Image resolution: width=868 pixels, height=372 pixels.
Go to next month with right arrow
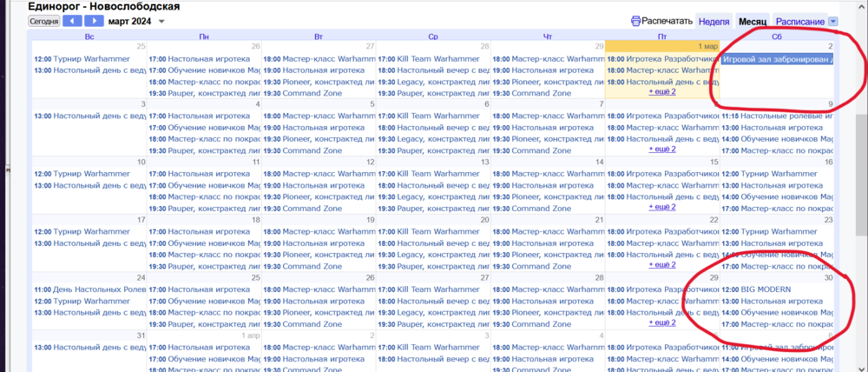coord(94,21)
